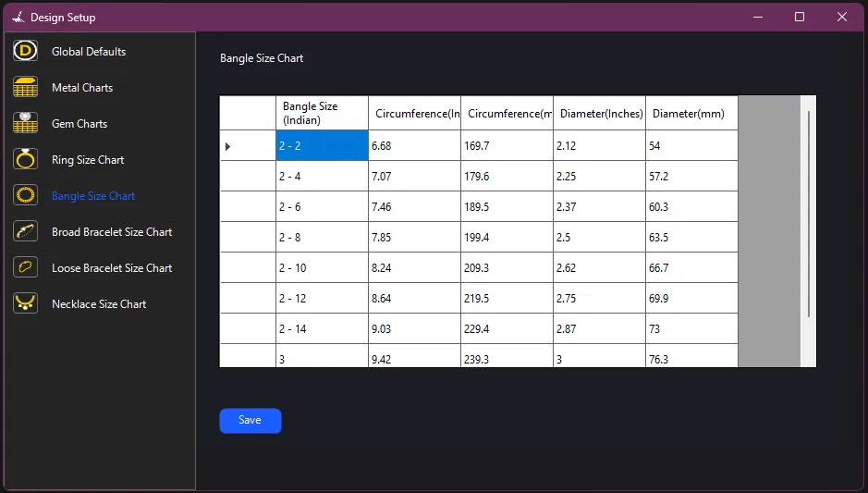Click the Loose Bracelet Size Chart icon
868x493 pixels.
point(25,268)
